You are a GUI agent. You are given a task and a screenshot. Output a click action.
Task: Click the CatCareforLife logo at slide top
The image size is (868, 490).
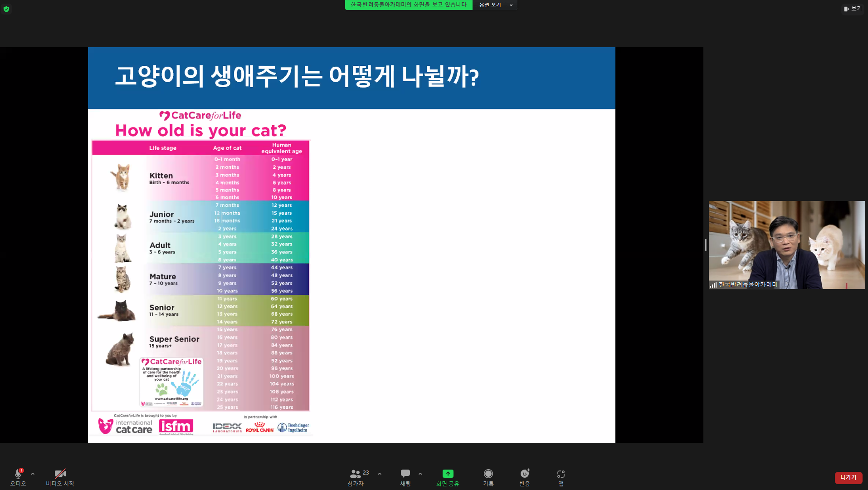click(200, 115)
